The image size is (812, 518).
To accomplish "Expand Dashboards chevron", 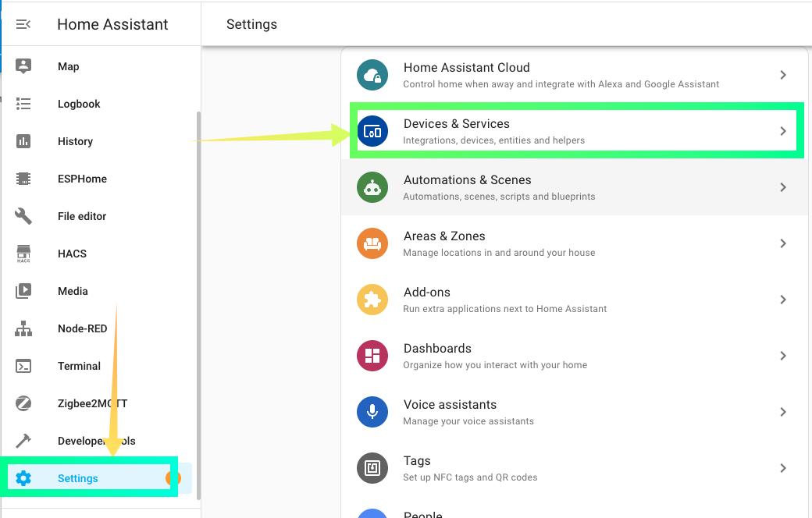I will click(783, 356).
